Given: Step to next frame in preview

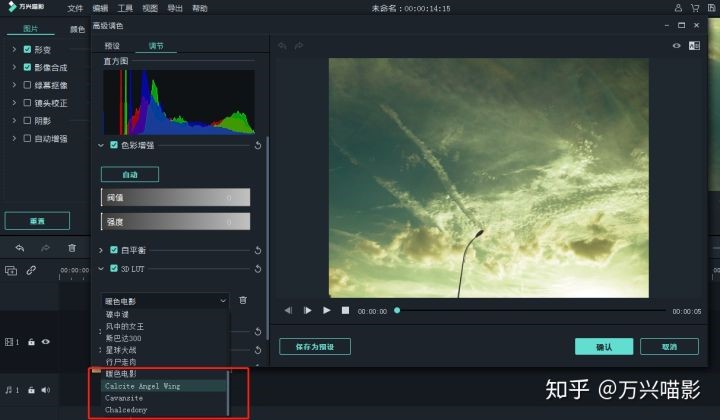Looking at the screenshot, I should [307, 311].
